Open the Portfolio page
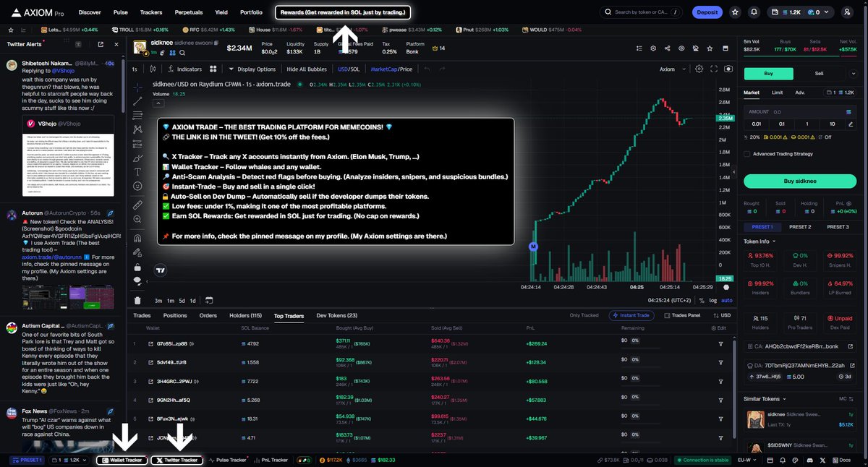This screenshot has width=868, height=467. [x=251, y=12]
